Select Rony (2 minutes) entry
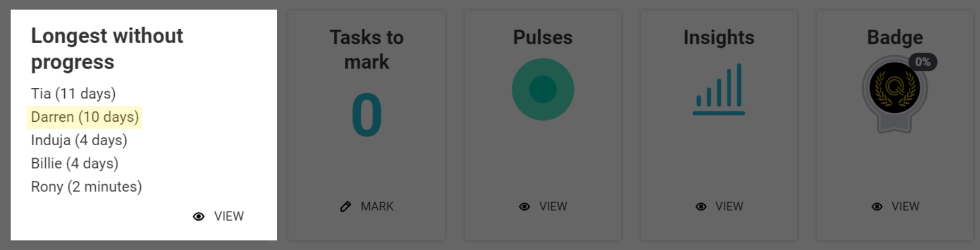 tap(87, 187)
